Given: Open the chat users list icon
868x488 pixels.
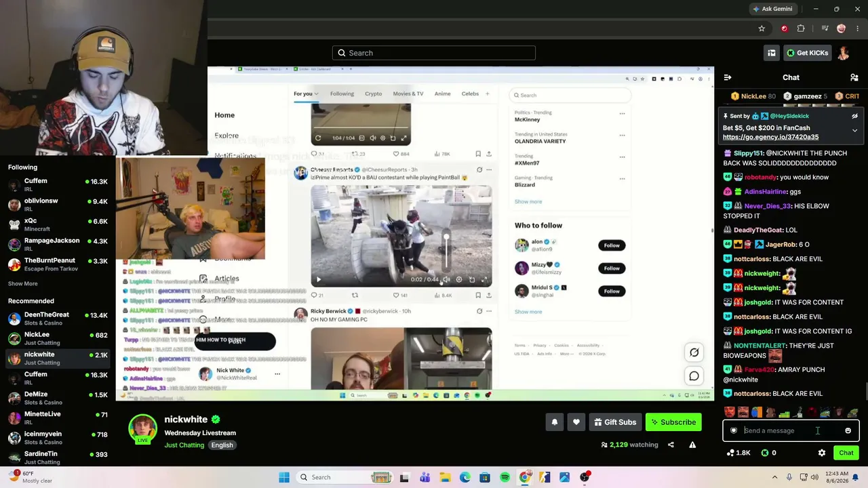Looking at the screenshot, I should coord(854,77).
